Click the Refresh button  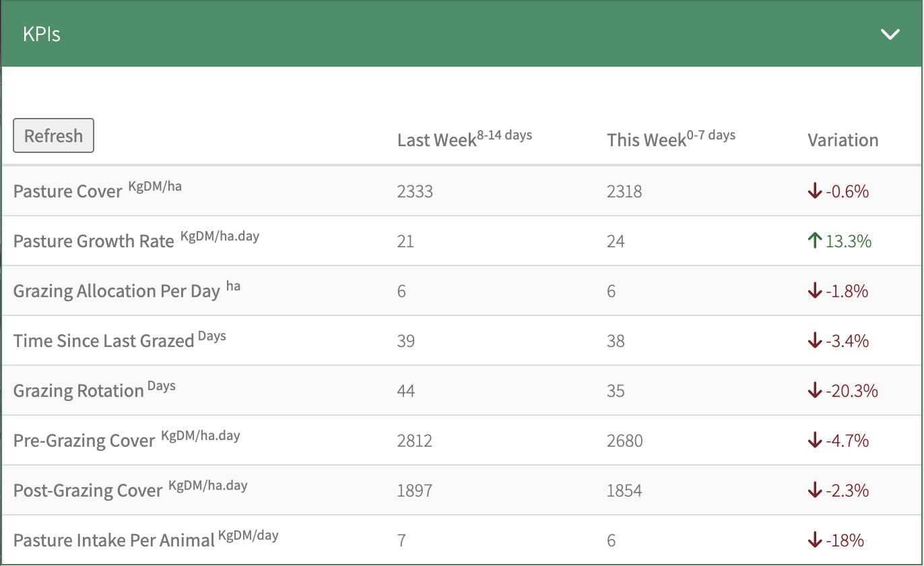pyautogui.click(x=53, y=135)
